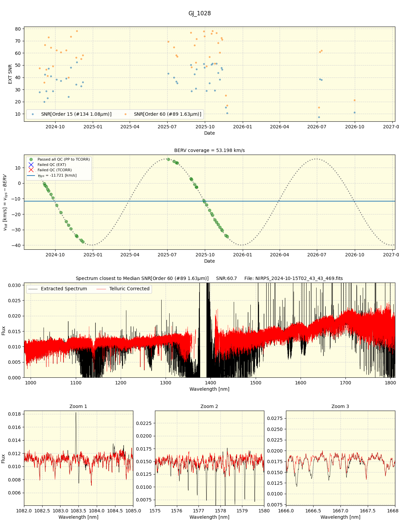Viewport: 399px width, 532px height.
Task: Click the 2026-10 tick label in SNR plot
Action: pyautogui.click(x=355, y=127)
